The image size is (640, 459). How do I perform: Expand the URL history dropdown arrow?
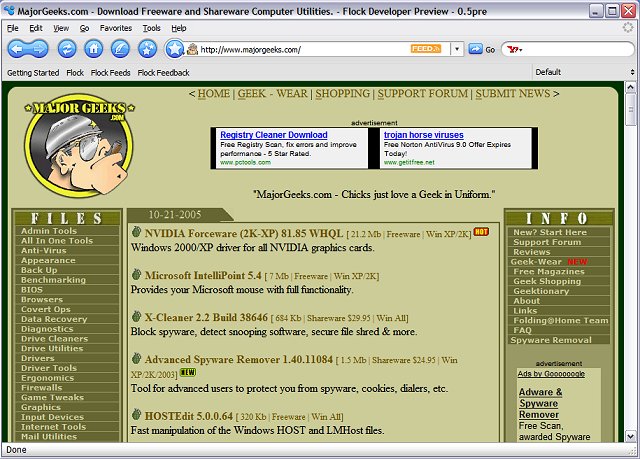[x=457, y=48]
